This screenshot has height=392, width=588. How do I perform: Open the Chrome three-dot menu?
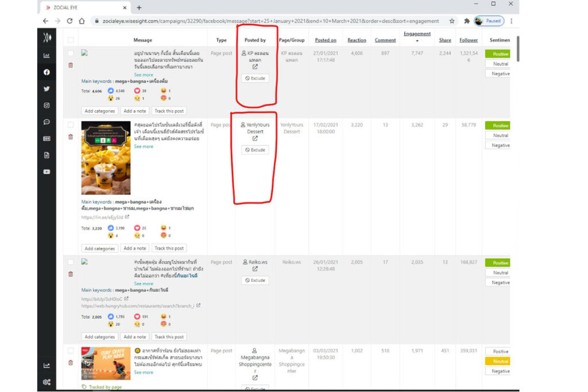click(512, 21)
